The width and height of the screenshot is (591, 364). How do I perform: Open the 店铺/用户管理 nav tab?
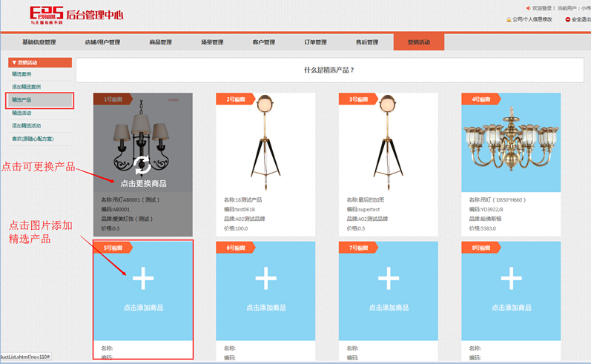pos(102,42)
